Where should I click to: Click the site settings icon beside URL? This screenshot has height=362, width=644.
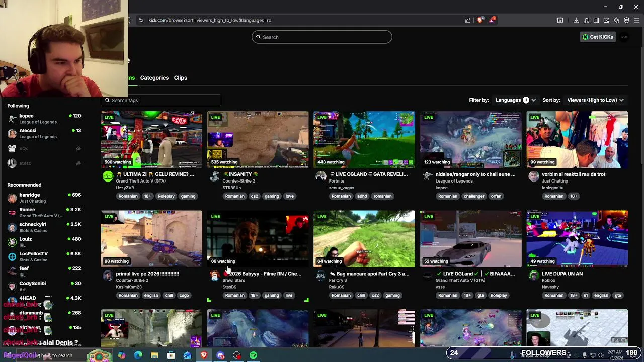pyautogui.click(x=141, y=20)
